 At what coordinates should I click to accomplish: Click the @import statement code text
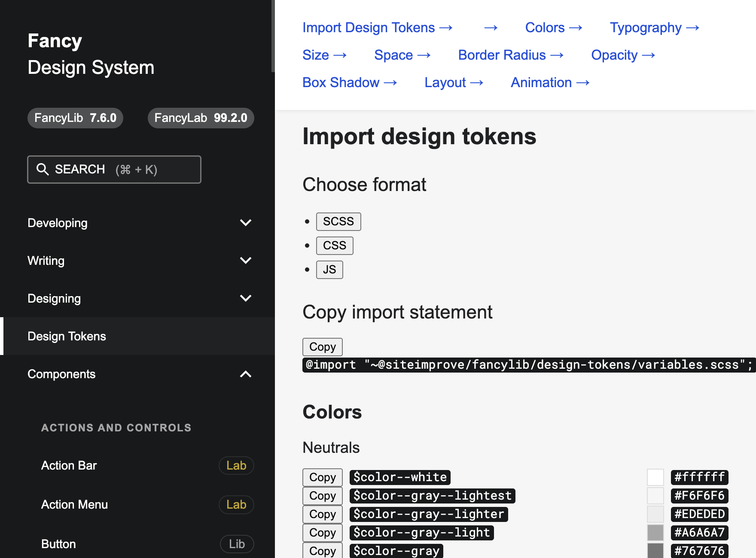529,365
